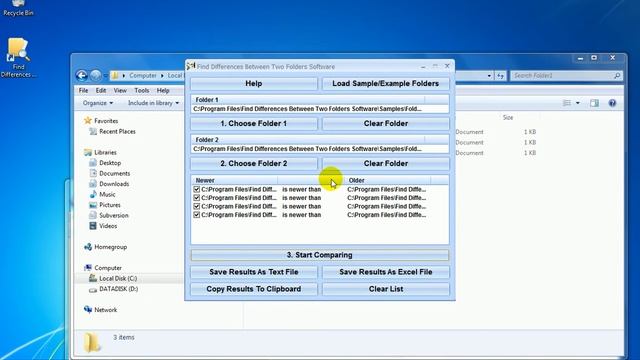Open the Subversion library item
The width and height of the screenshot is (640, 360).
tap(109, 216)
